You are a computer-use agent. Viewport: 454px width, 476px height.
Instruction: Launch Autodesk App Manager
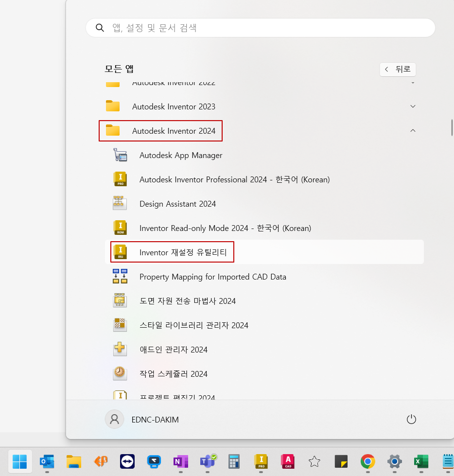tap(264, 155)
